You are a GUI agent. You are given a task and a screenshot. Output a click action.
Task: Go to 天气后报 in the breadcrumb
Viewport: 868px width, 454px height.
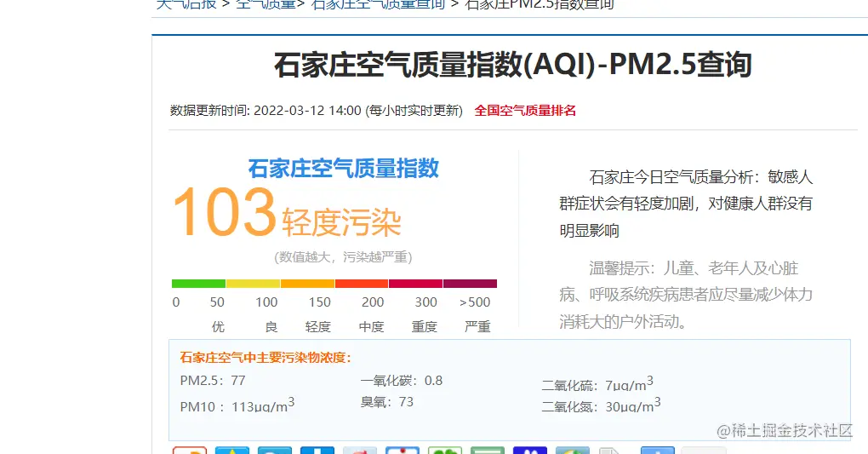[x=186, y=4]
